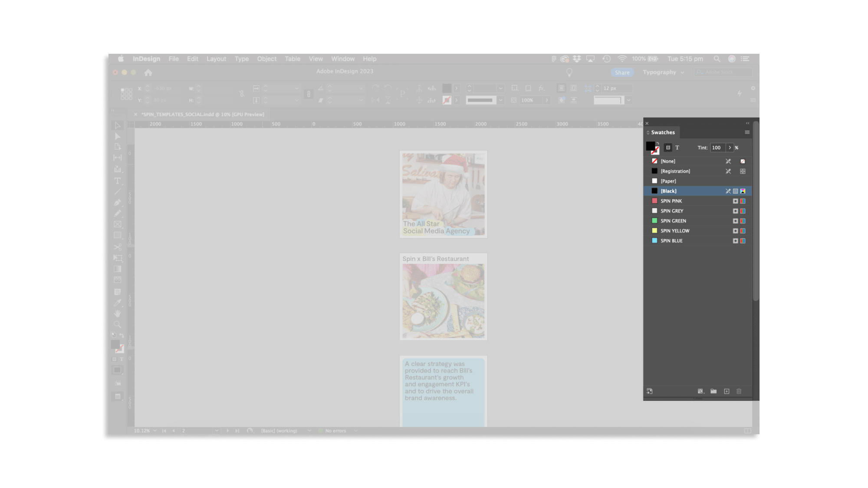Toggle auto-fit frame corners icon
Viewport: 868px width, 488px height.
[x=588, y=88]
